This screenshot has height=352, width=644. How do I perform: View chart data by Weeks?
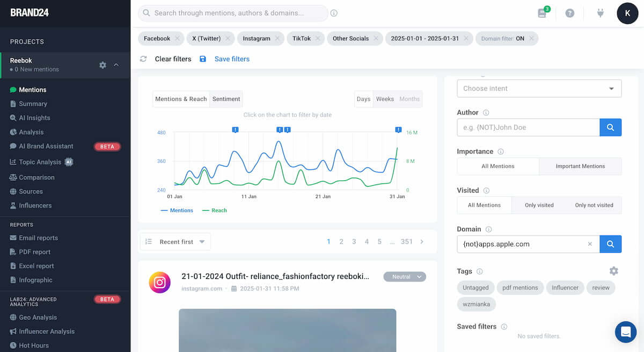point(384,99)
